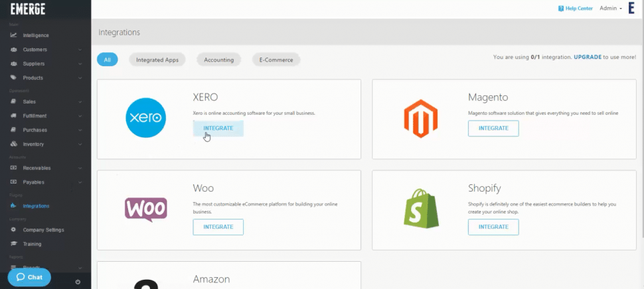This screenshot has height=289, width=644.
Task: Click the Woo card title
Action: (x=203, y=188)
